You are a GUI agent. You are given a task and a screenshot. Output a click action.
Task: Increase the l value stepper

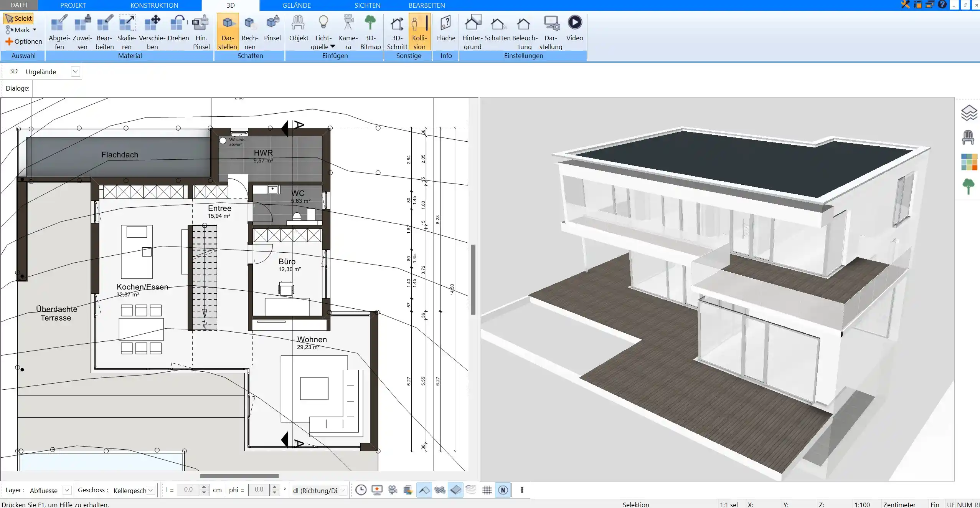coord(204,487)
